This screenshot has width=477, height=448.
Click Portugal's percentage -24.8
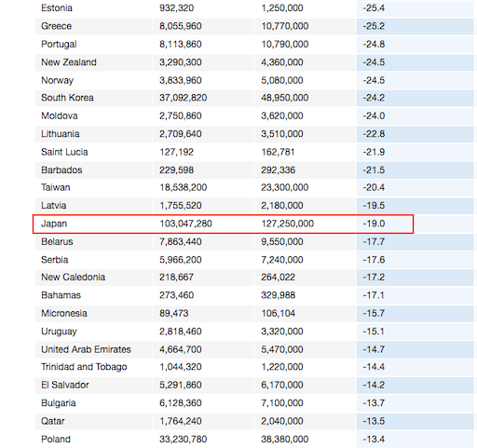374,44
